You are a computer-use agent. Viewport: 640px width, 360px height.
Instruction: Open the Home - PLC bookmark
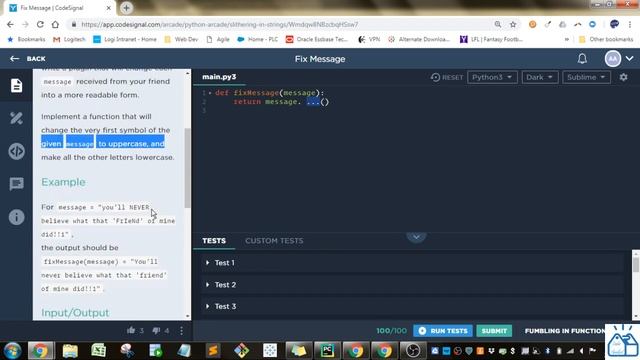258,40
